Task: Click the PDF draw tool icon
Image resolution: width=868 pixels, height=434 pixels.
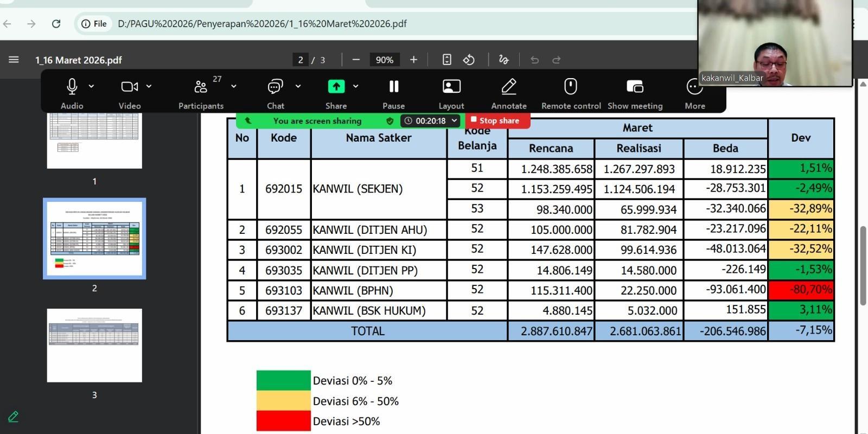Action: (x=504, y=60)
